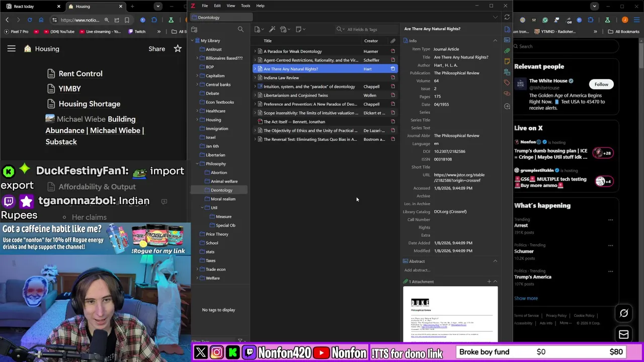Click the Locate arrow icon in side navigation
This screenshot has width=644, height=362.
pyautogui.click(x=507, y=106)
